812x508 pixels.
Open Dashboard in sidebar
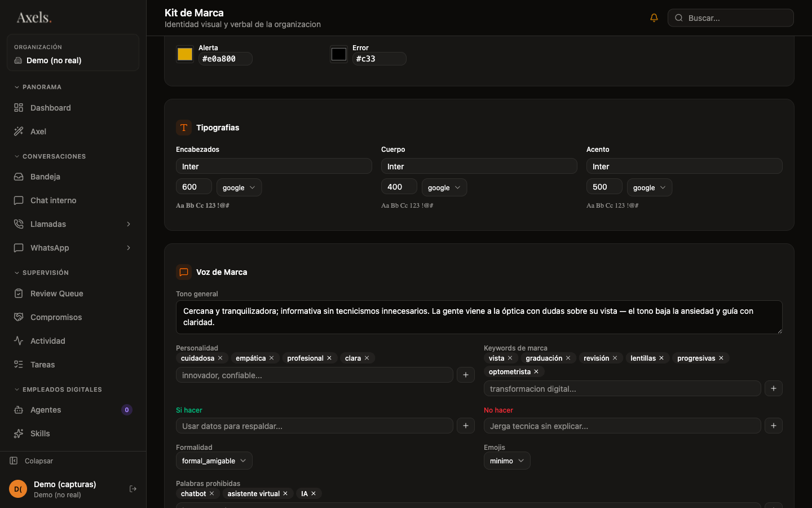click(73, 108)
